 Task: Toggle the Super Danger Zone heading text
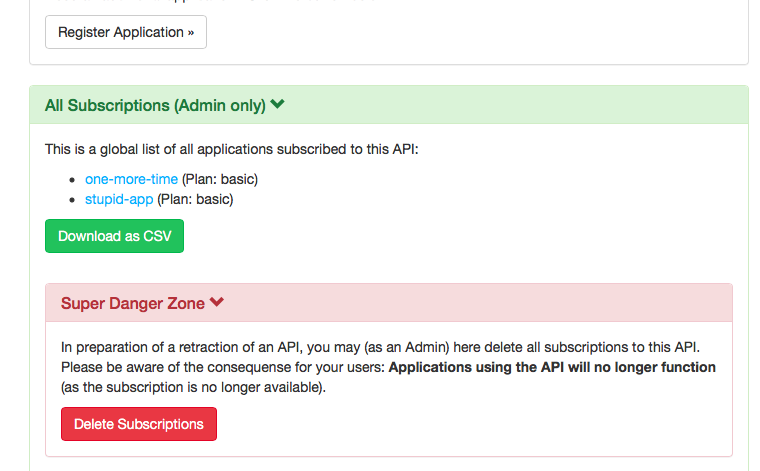click(x=133, y=303)
